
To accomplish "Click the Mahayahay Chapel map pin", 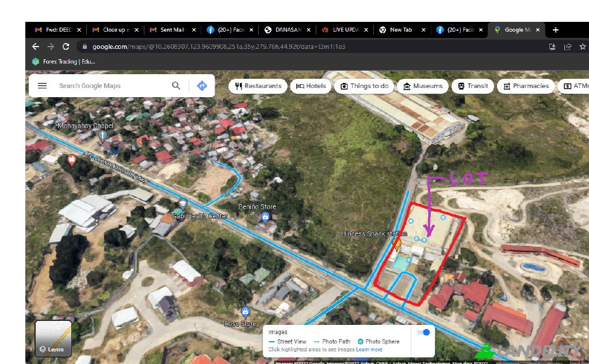I will pyautogui.click(x=102, y=136).
